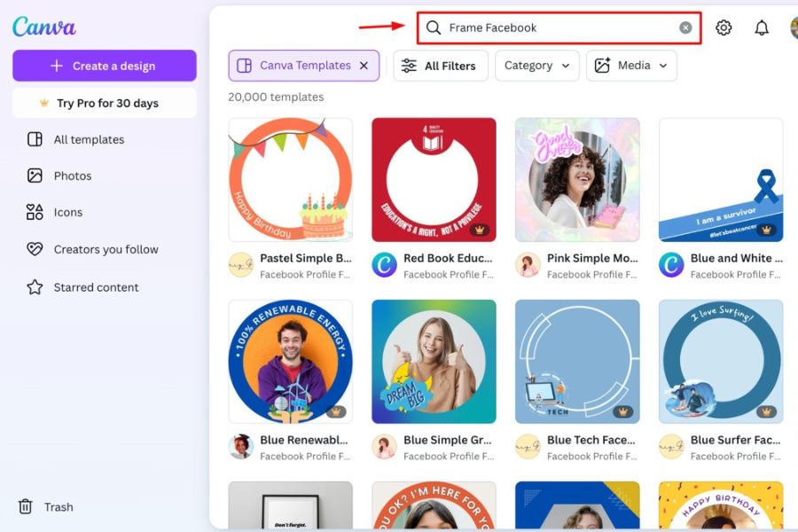
Task: Click the 'Blue Simple Gr...' title
Action: click(448, 440)
